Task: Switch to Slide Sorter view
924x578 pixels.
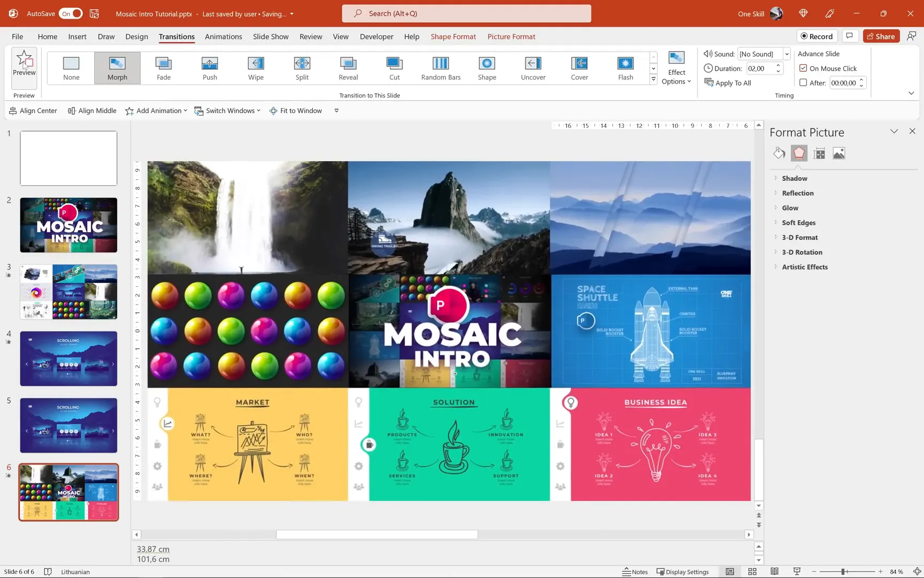Action: 752,572
